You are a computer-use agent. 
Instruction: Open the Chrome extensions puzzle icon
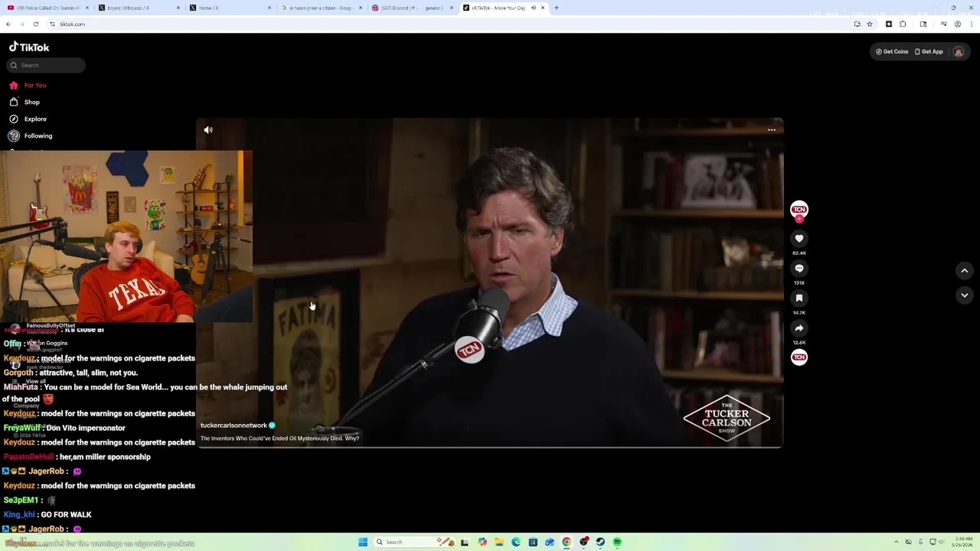(x=903, y=24)
